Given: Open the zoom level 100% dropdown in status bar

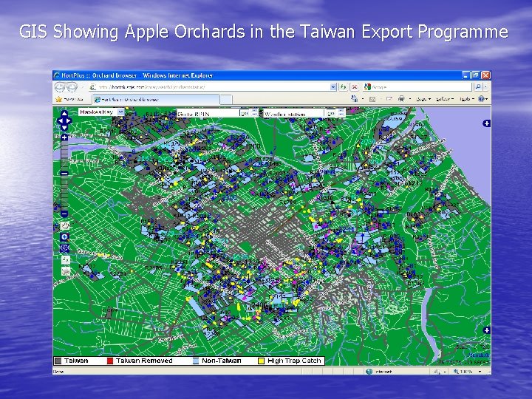Looking at the screenshot, I should pos(480,372).
